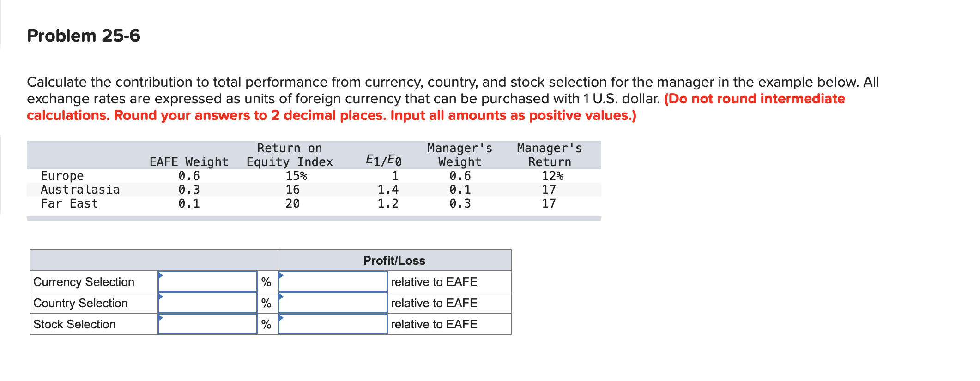This screenshot has width=980, height=381.
Task: Click the relative to EAFE label beside Currency Selection
Action: [433, 281]
